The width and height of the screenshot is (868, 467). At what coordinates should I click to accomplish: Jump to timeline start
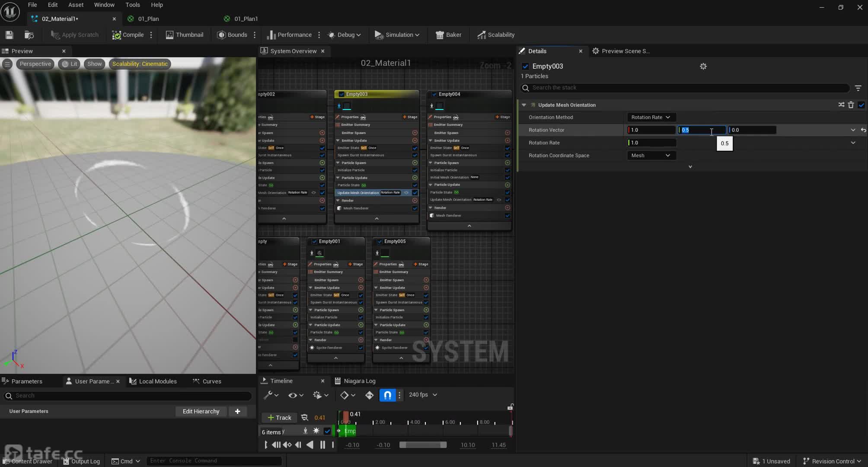pyautogui.click(x=276, y=445)
